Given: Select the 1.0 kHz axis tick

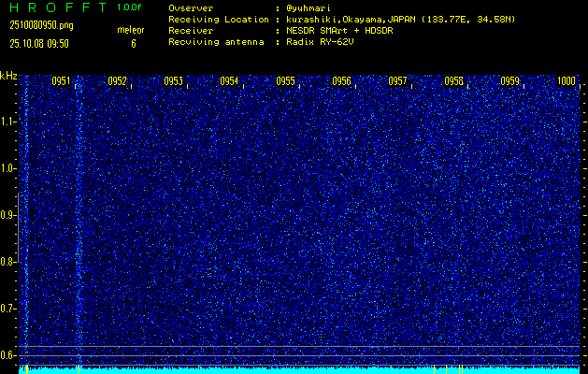Looking at the screenshot, I should [x=8, y=168].
